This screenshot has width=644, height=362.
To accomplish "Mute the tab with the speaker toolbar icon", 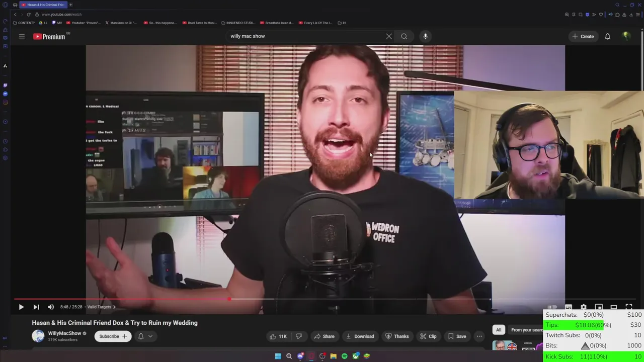I will pos(610,15).
